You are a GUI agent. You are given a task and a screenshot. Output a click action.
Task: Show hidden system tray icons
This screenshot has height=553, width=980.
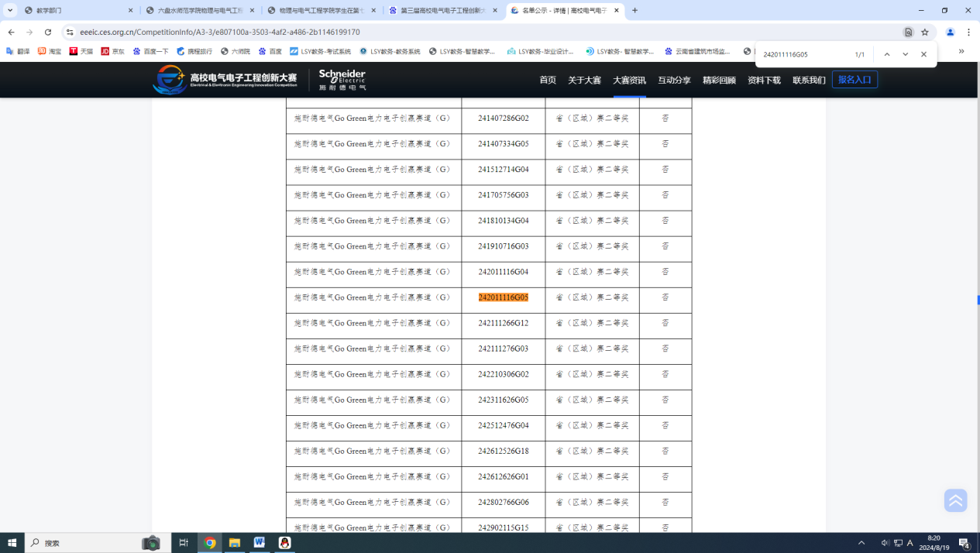861,543
